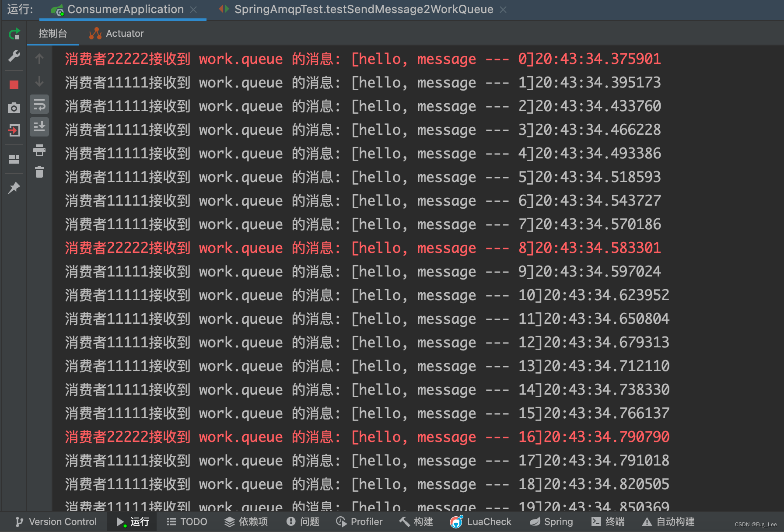Click the log line with timestamp 20:43:34.597024
The width and height of the screenshot is (784, 532).
[363, 271]
